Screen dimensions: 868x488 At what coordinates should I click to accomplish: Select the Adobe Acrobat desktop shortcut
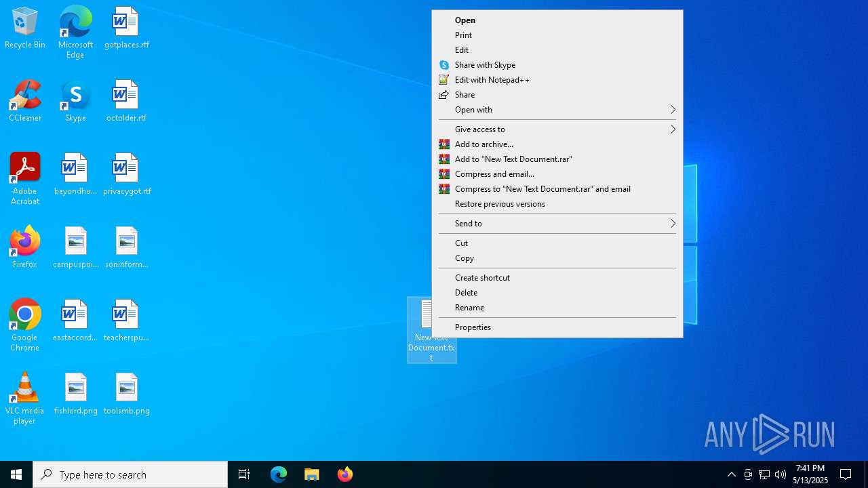(25, 180)
